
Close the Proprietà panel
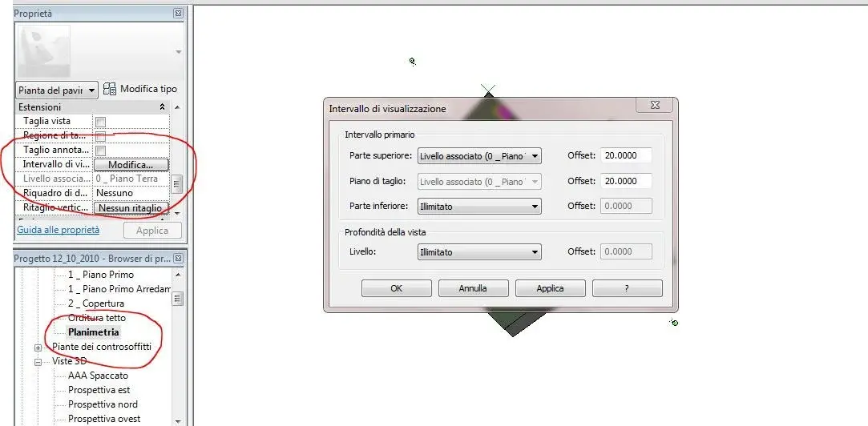[x=178, y=14]
